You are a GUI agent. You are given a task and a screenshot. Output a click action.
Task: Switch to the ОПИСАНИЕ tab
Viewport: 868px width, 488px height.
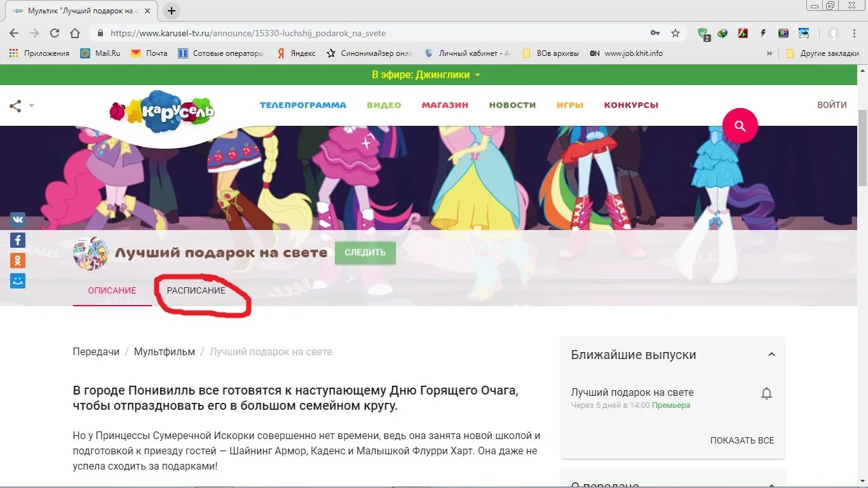click(112, 290)
